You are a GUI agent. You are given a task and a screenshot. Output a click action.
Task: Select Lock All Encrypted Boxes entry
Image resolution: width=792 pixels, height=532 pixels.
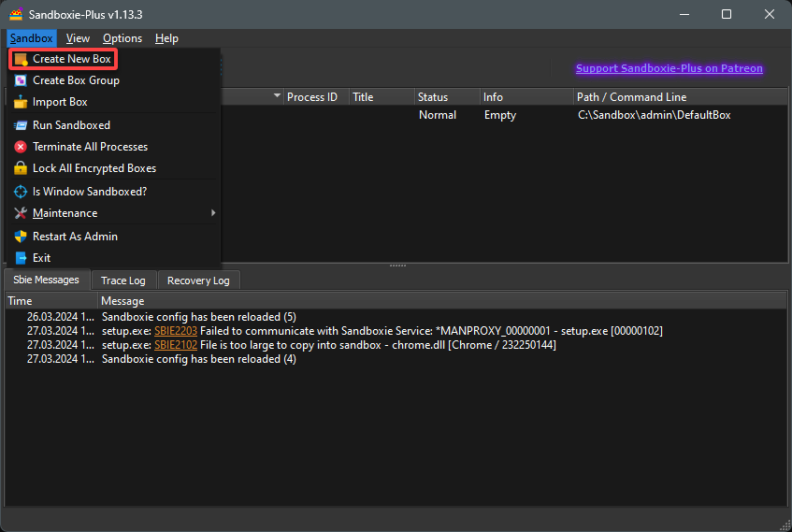[114, 168]
